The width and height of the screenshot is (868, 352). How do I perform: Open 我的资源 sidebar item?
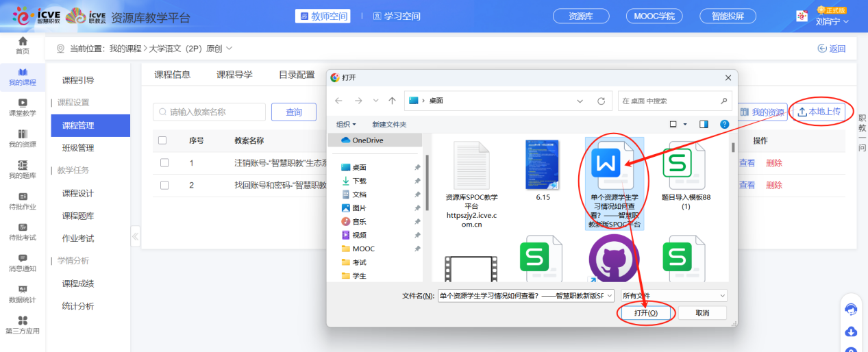pyautogui.click(x=23, y=138)
